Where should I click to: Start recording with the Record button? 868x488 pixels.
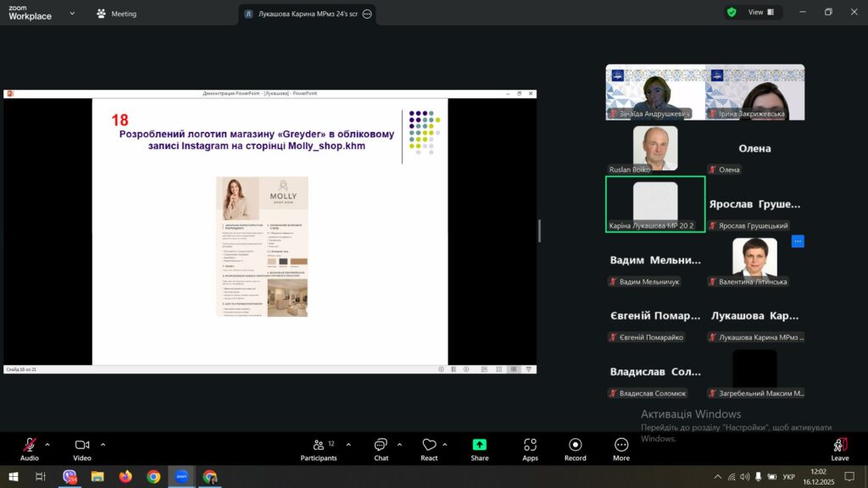pos(576,446)
